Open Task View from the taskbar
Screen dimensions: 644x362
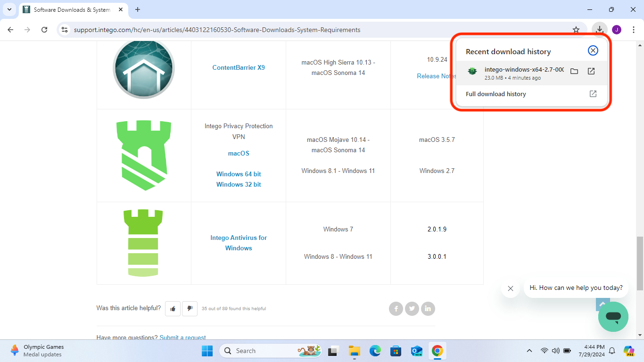pos(334,351)
